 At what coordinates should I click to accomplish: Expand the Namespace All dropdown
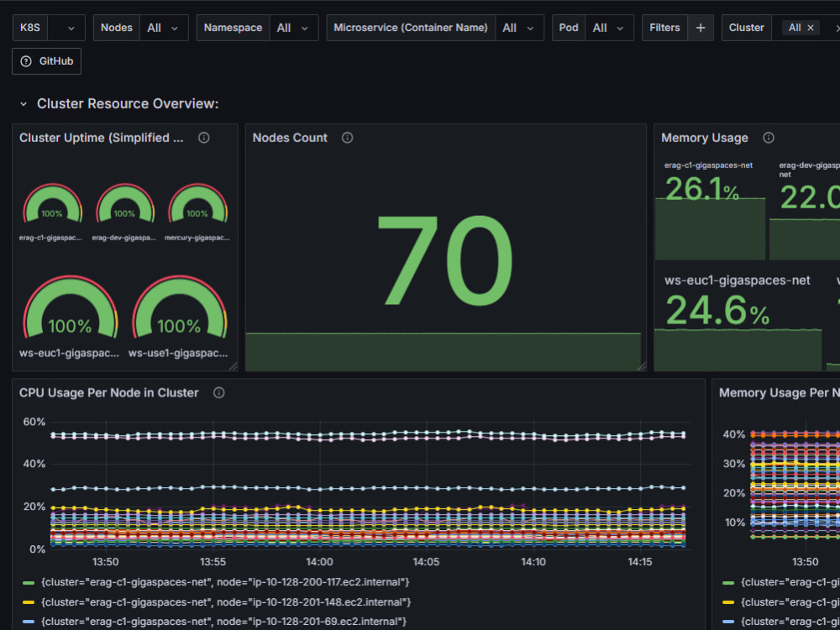(x=294, y=28)
